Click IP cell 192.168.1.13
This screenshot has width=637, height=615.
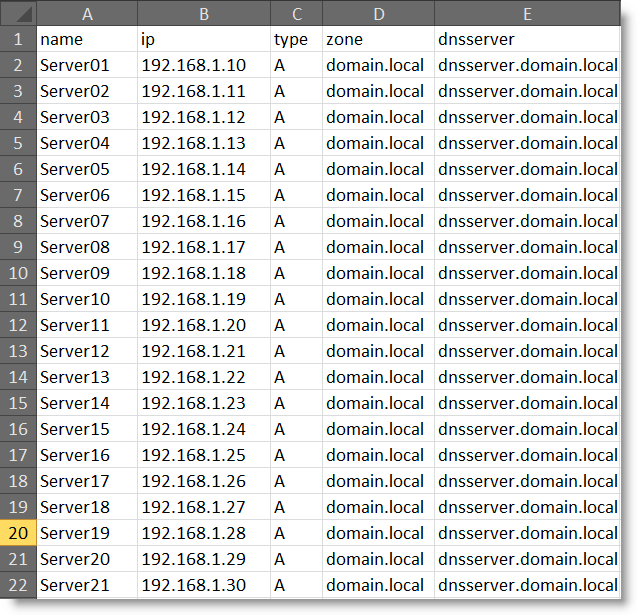tap(204, 143)
